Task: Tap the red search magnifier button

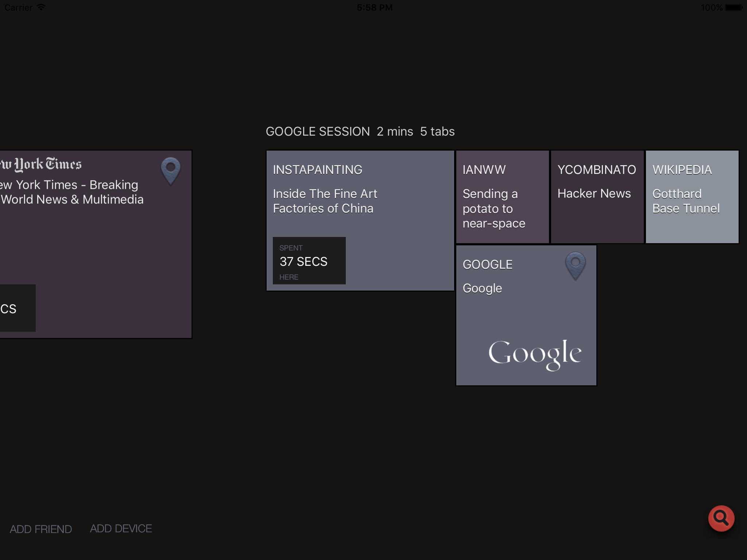Action: coord(721,518)
